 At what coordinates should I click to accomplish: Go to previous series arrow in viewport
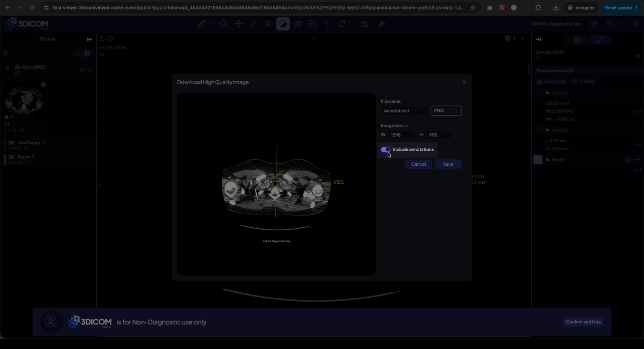point(514,38)
